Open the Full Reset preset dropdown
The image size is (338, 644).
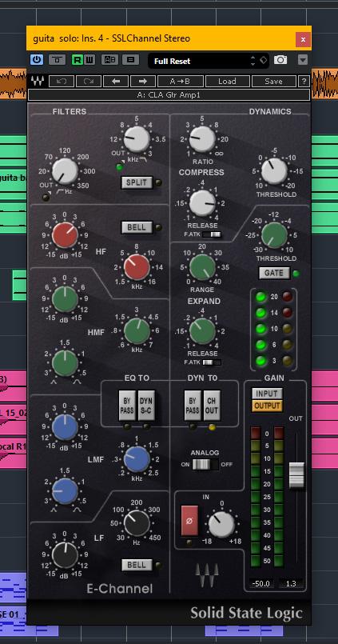point(198,61)
